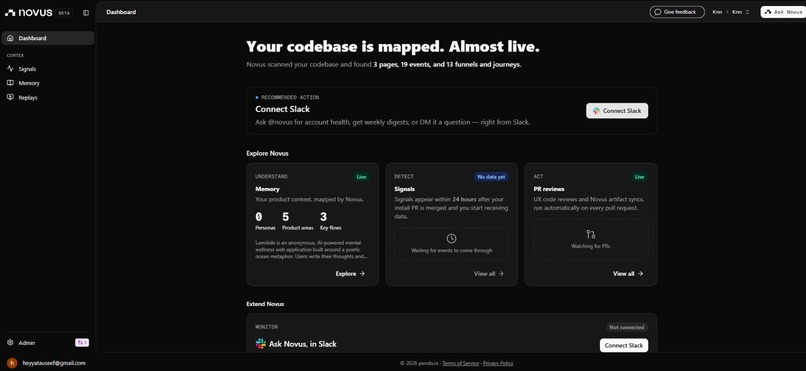Screen dimensions: 806x371
Task: Click the Lumitide description text in Memory card
Action: [x=312, y=249]
